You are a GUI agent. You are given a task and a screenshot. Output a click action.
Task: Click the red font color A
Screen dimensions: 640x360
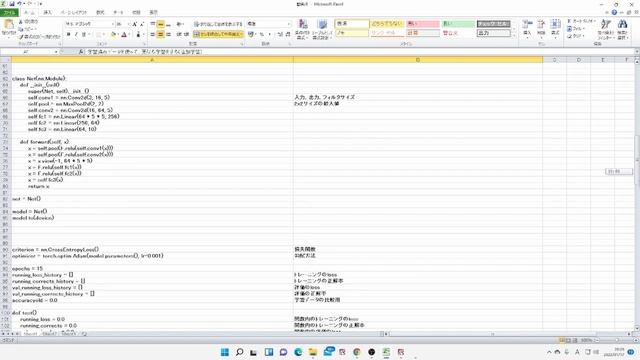[124, 35]
